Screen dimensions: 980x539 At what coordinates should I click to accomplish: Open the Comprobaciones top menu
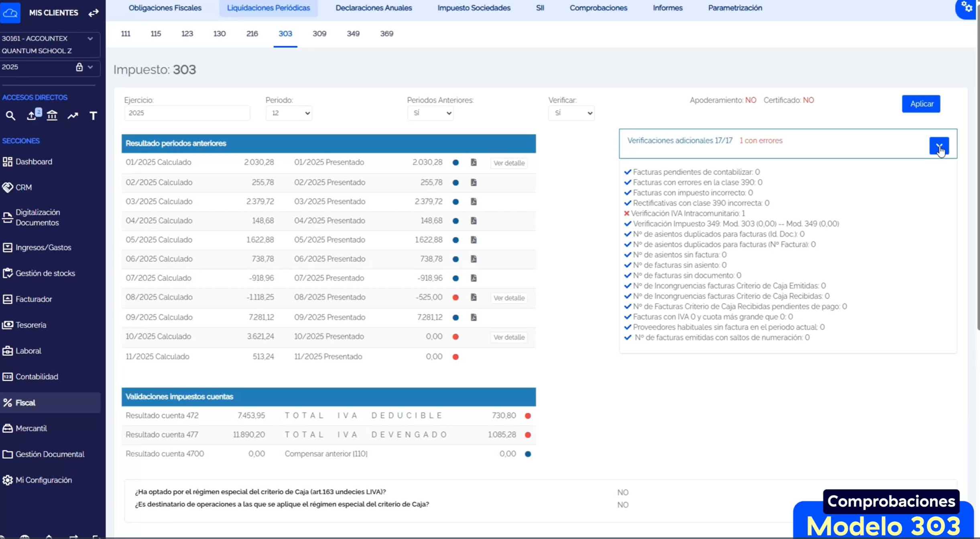[x=598, y=8]
